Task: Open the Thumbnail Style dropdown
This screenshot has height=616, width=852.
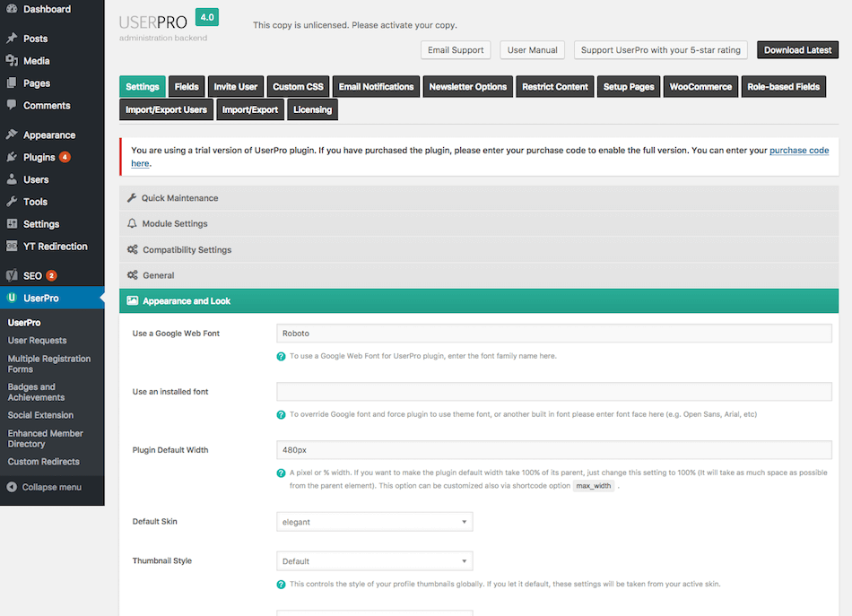Action: 374,560
